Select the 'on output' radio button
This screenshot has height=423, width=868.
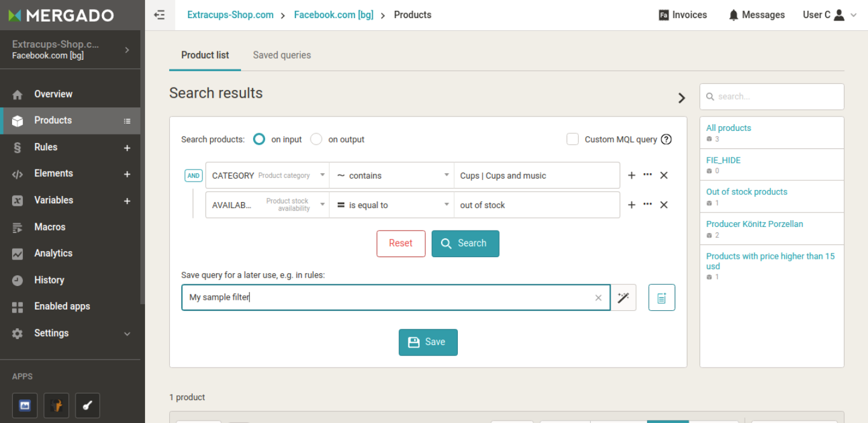[316, 139]
